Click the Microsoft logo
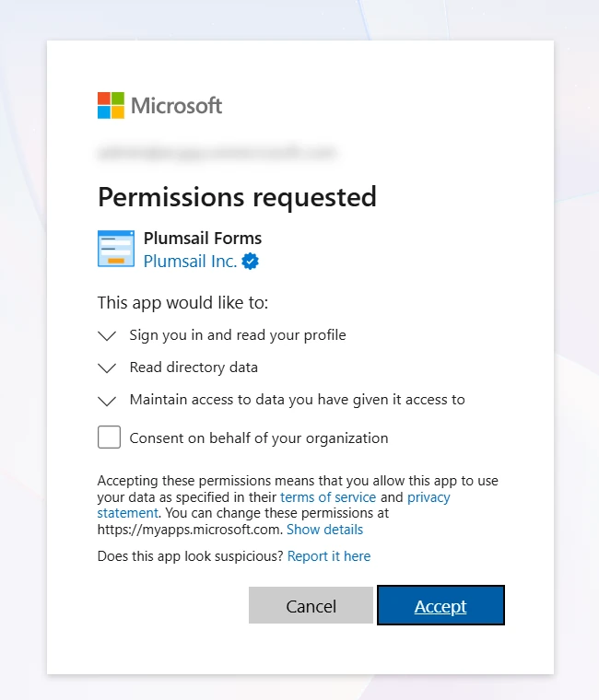 tap(159, 105)
